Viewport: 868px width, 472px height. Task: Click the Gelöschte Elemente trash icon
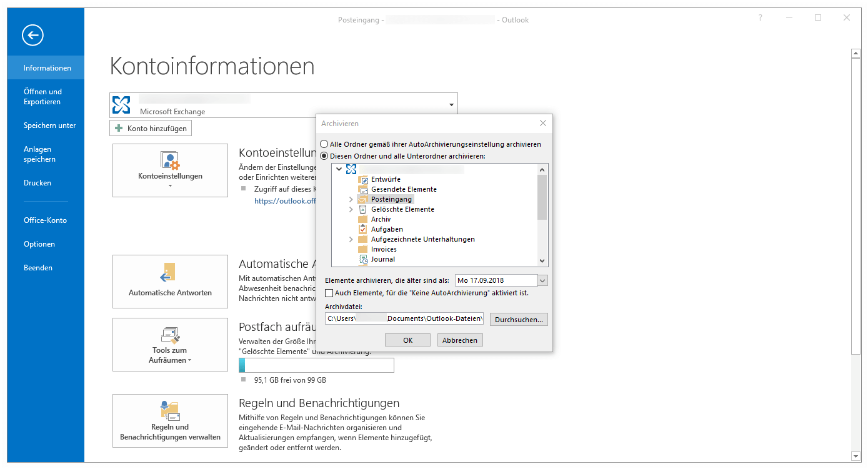click(x=363, y=209)
